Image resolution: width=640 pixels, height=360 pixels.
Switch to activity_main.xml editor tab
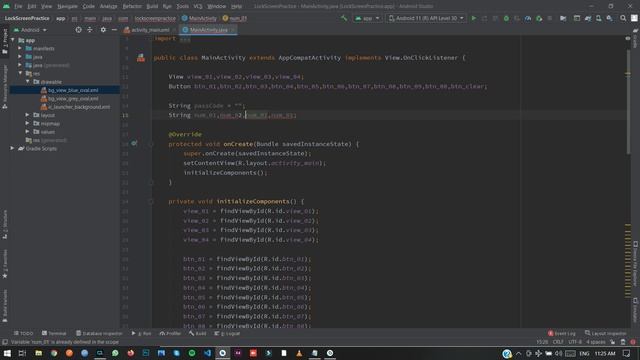tap(149, 30)
